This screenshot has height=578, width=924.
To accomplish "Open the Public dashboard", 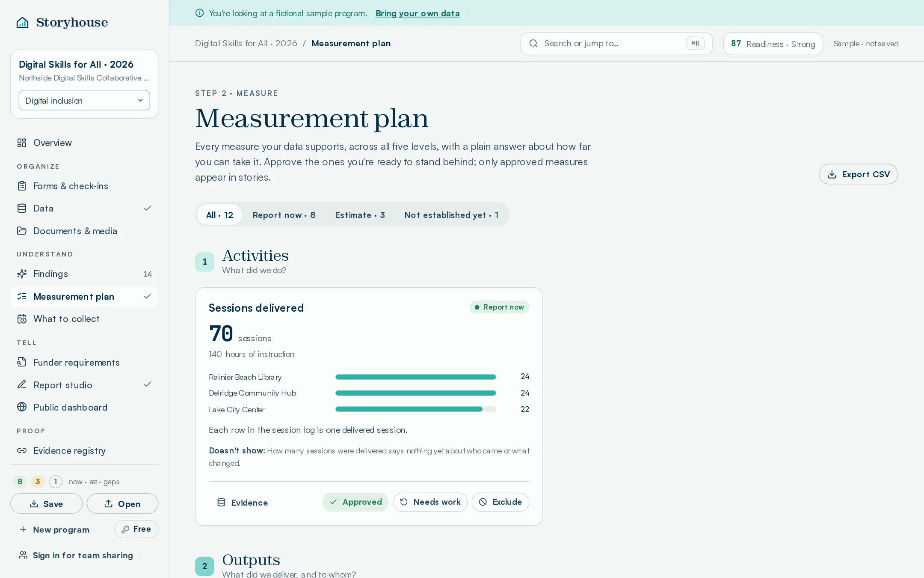I will (x=84, y=407).
